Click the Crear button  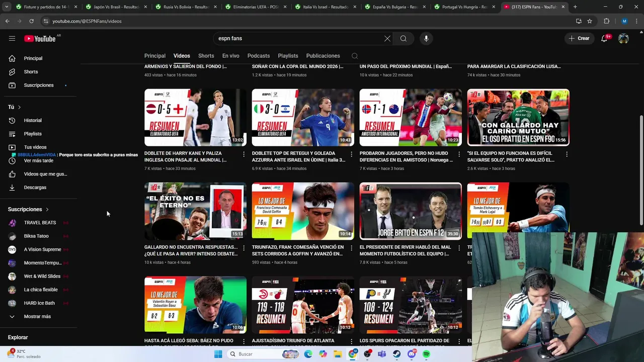[x=579, y=38]
